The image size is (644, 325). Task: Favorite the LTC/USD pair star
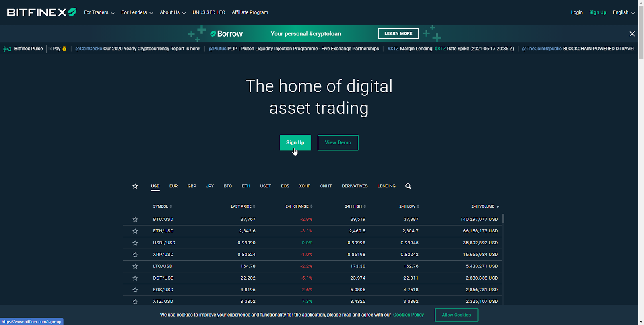tap(135, 266)
